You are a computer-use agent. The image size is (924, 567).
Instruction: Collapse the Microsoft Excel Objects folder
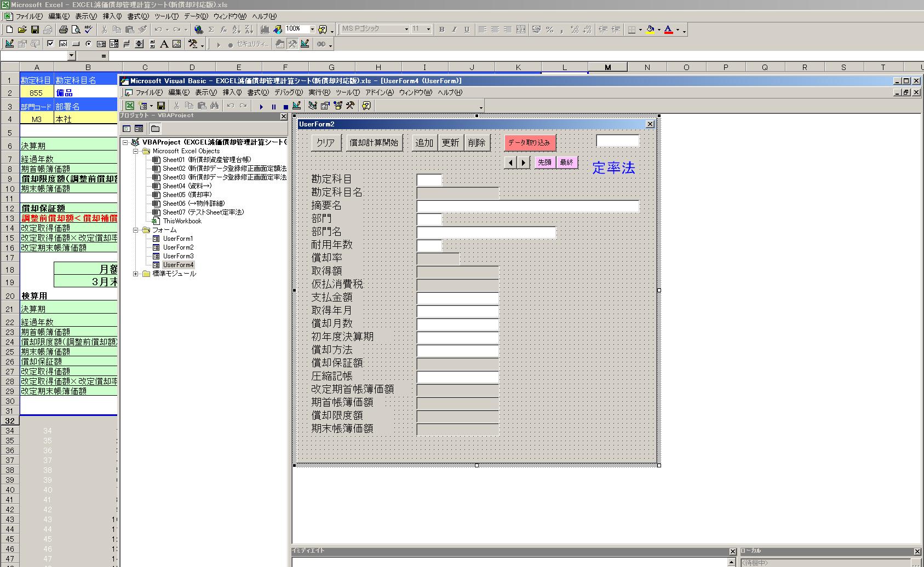(x=136, y=151)
